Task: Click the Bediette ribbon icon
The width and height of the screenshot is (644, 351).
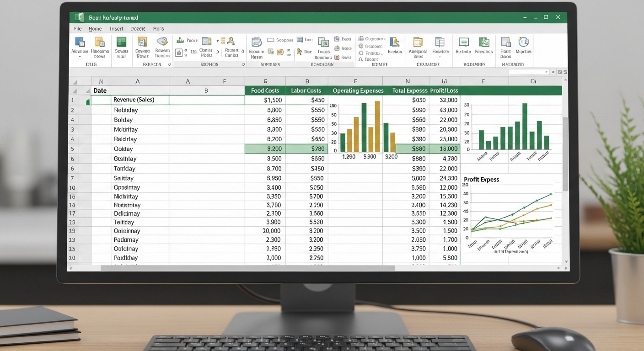Action: click(x=463, y=43)
